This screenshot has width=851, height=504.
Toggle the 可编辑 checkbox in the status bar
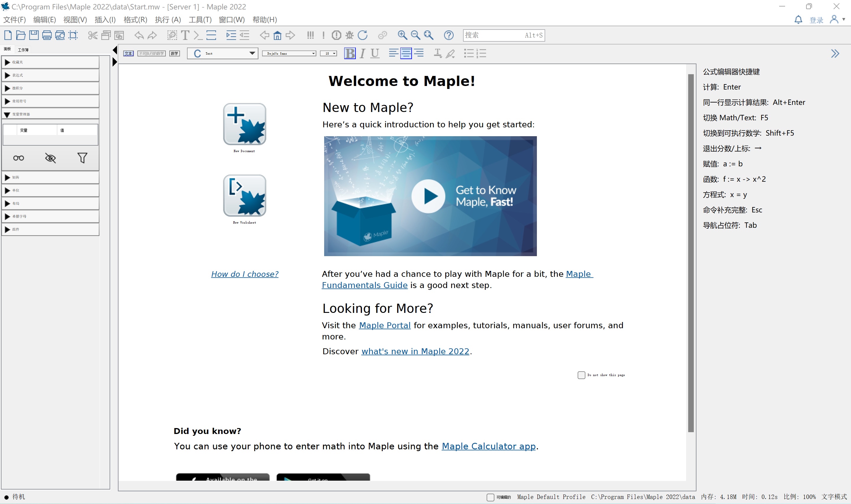[491, 497]
